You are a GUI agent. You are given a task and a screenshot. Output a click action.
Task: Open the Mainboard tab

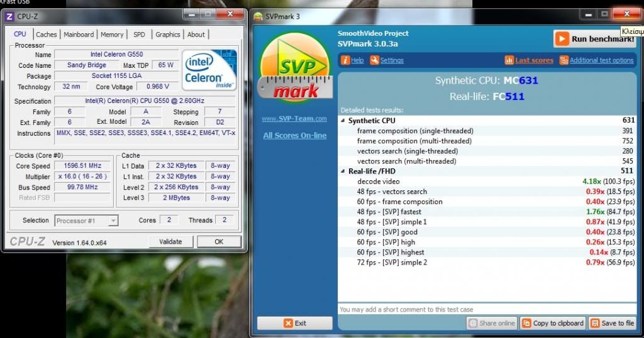pos(79,35)
